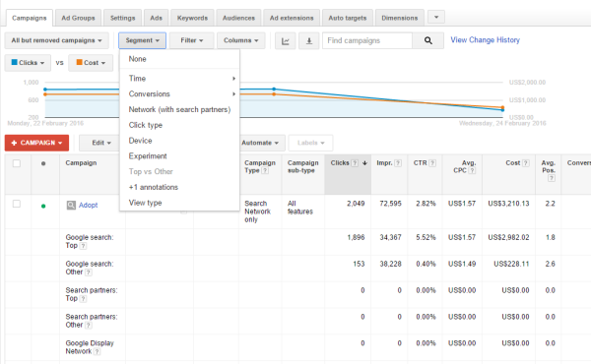Open help icon next to Campaign Type

point(265,170)
